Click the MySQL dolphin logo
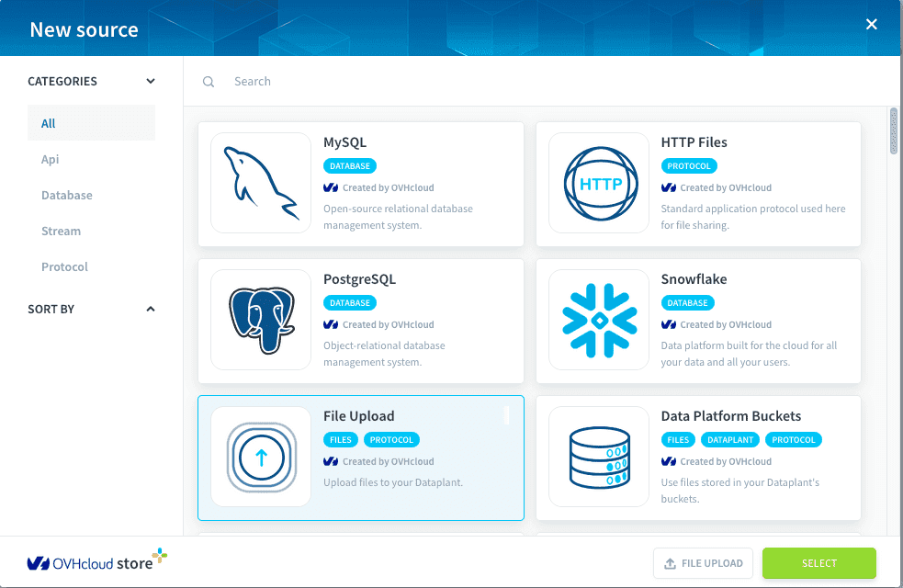 point(262,183)
